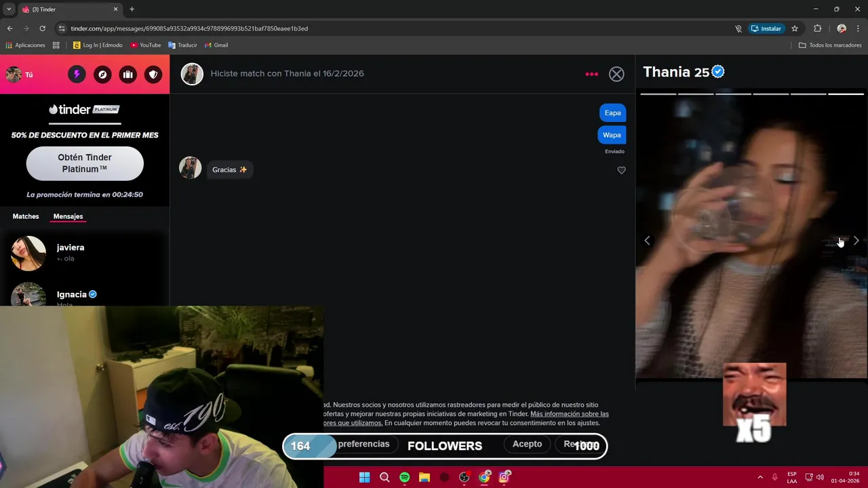Open File Explorer from the taskbar
Viewport: 868px width, 488px height.
coord(425,477)
